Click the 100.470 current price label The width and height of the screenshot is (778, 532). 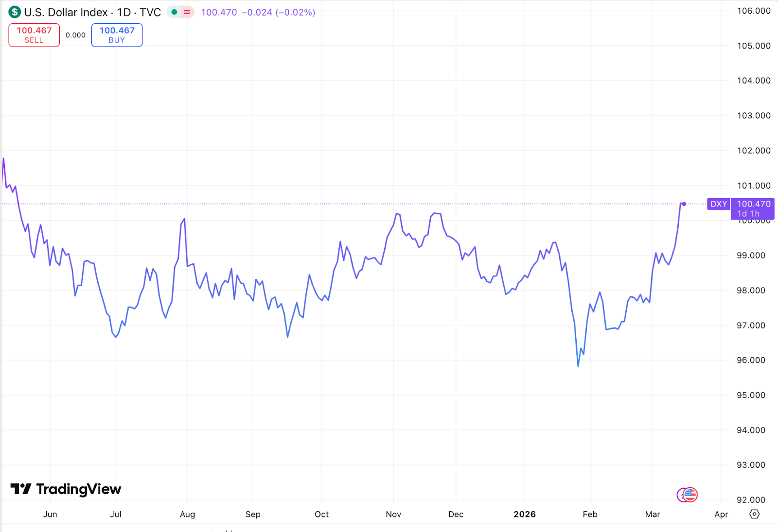pyautogui.click(x=754, y=204)
